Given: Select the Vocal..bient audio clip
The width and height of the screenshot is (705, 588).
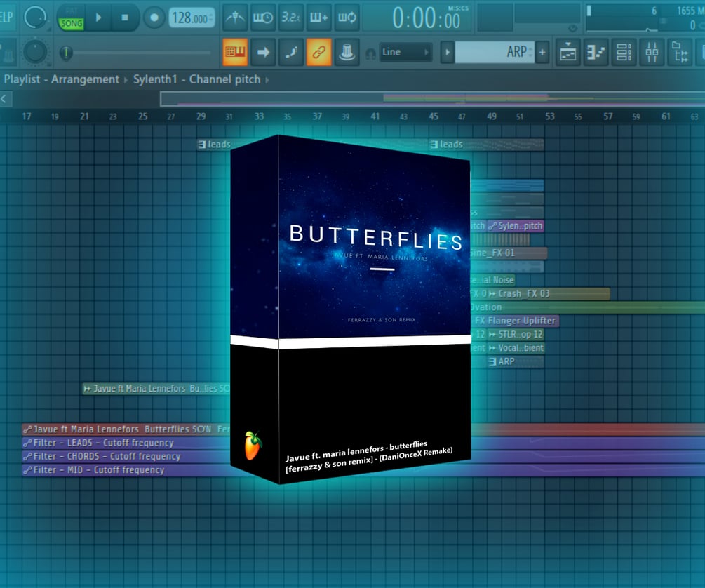Looking at the screenshot, I should pyautogui.click(x=516, y=348).
